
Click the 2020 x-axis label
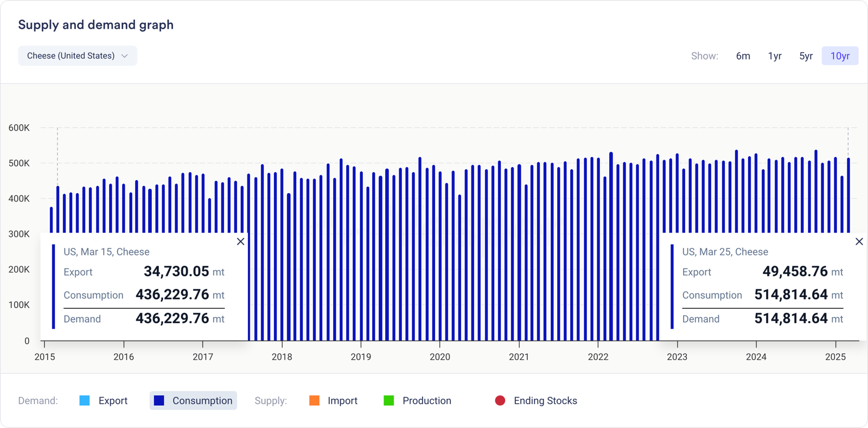tap(439, 357)
